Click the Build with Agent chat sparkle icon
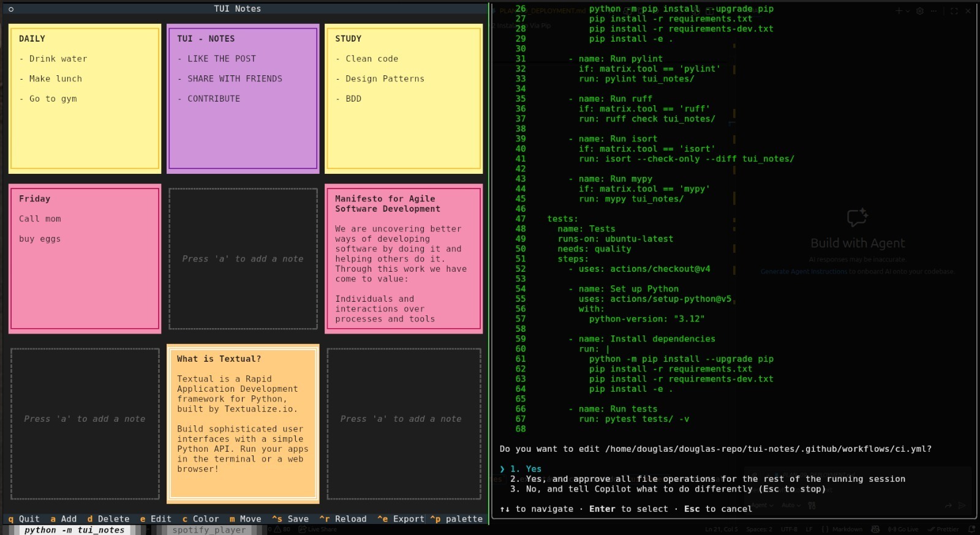The width and height of the screenshot is (980, 535). (857, 217)
